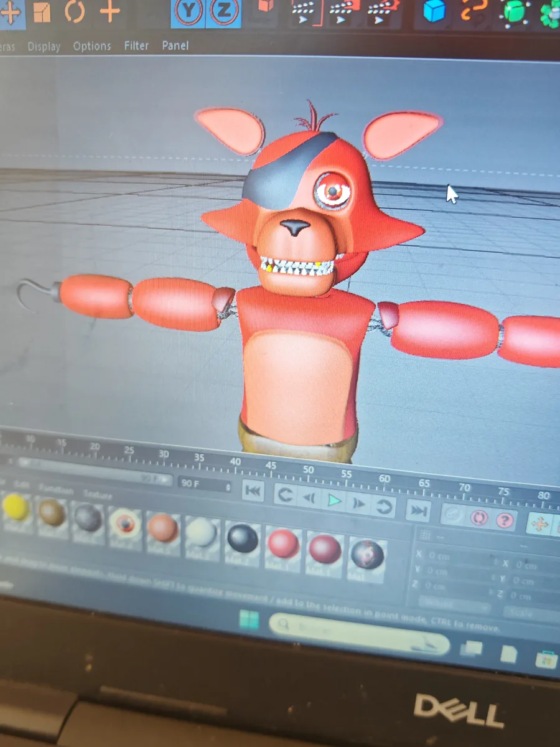Select the eye texture material swatch
560x747 pixels.
pos(125,522)
